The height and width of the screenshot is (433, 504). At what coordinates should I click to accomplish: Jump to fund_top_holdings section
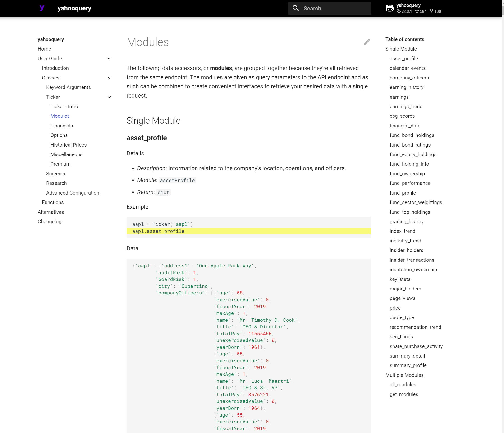410,212
